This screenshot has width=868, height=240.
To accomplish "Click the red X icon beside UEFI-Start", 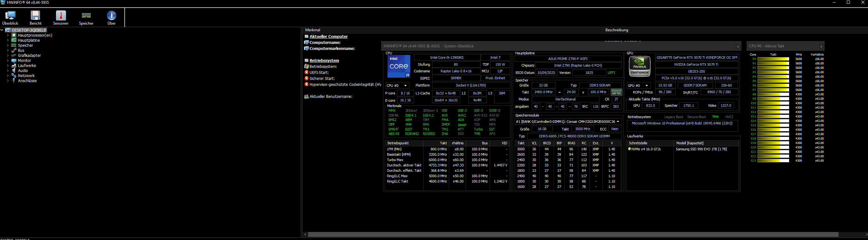I will coord(306,72).
